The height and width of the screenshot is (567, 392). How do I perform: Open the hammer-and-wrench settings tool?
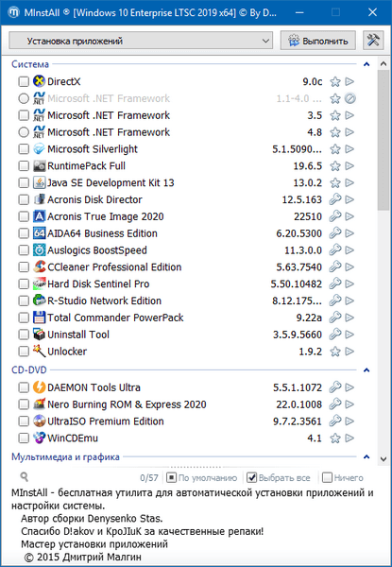tap(373, 40)
